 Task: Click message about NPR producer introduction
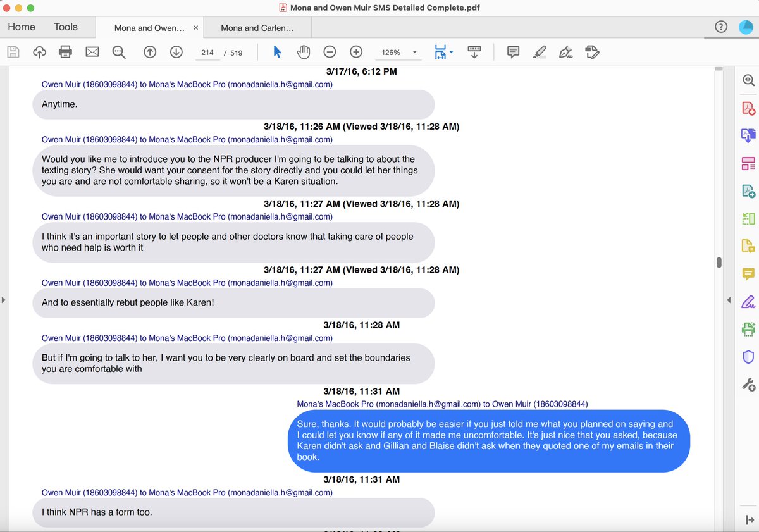tap(233, 170)
